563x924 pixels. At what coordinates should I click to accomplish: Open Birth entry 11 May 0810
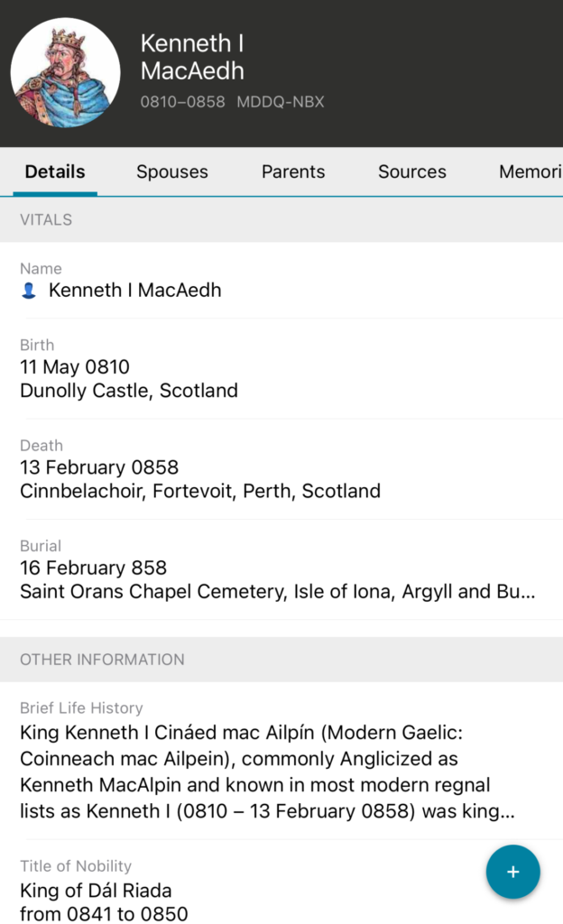point(75,367)
